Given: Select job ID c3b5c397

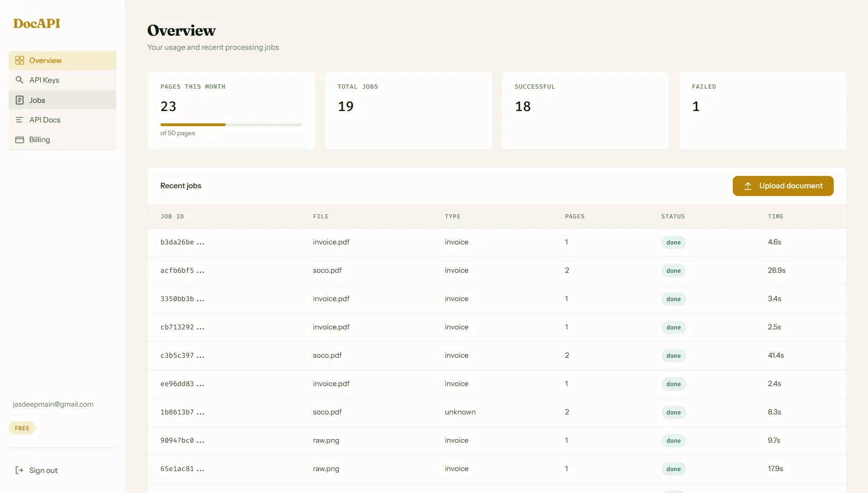Looking at the screenshot, I should tap(182, 355).
